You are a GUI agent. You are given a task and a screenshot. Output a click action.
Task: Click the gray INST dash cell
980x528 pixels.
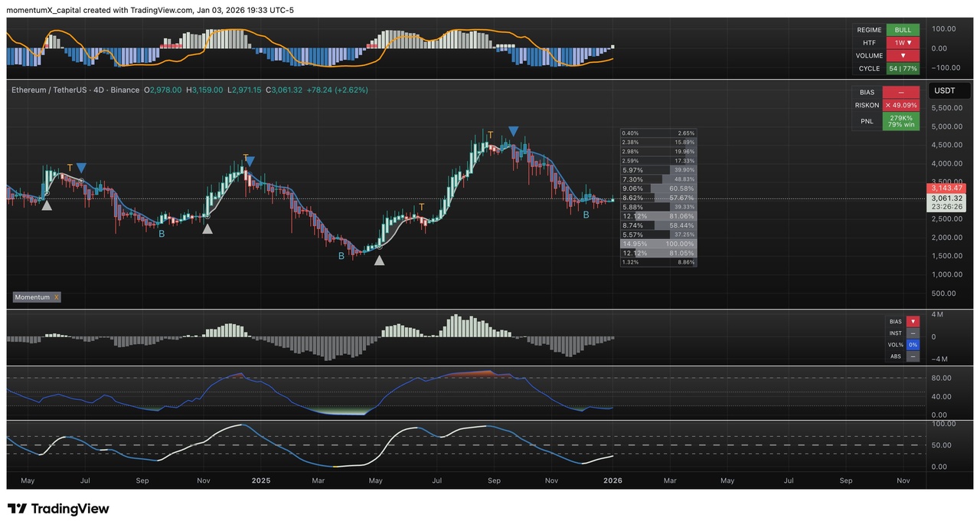pyautogui.click(x=913, y=333)
